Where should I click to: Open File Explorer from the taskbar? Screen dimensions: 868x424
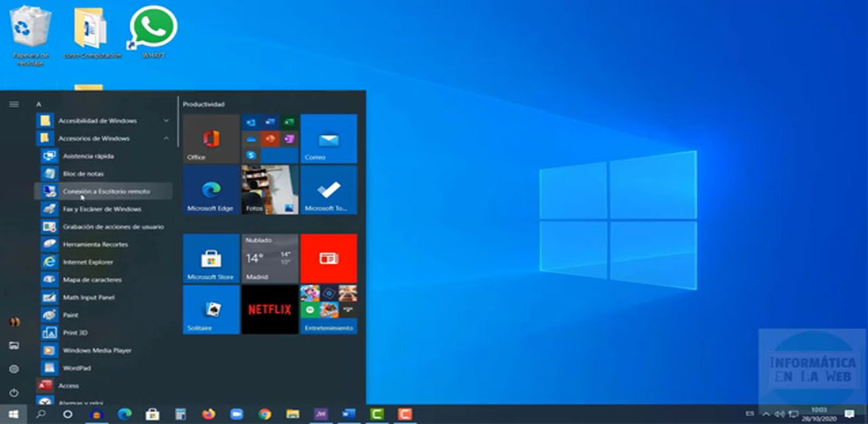(x=292, y=414)
